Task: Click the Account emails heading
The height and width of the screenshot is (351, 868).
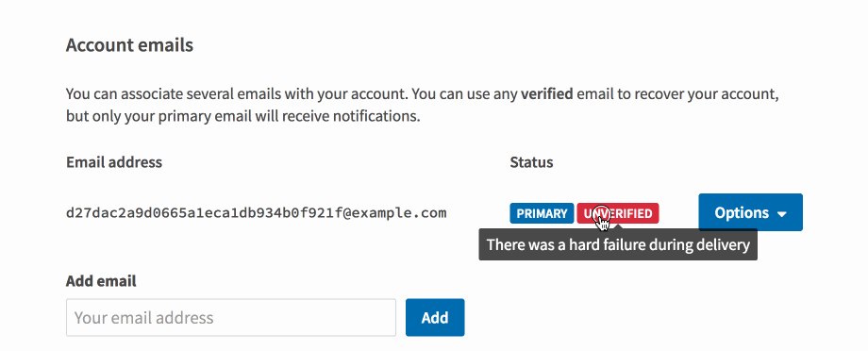Action: [129, 45]
